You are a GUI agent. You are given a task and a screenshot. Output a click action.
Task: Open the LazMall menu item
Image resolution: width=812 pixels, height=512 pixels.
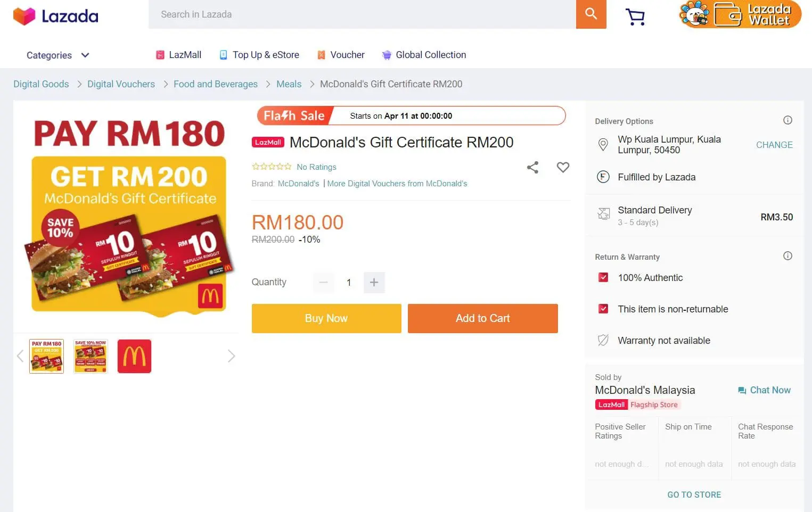click(x=178, y=55)
